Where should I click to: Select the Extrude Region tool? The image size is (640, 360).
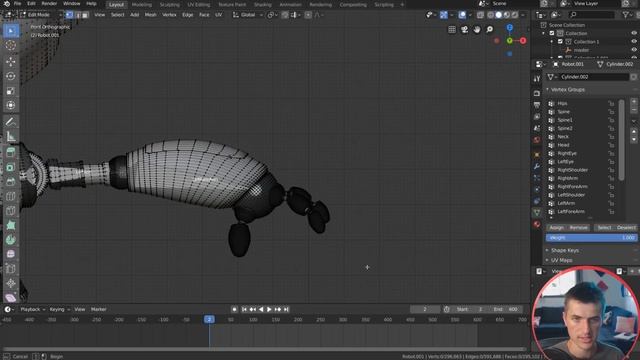[11, 153]
